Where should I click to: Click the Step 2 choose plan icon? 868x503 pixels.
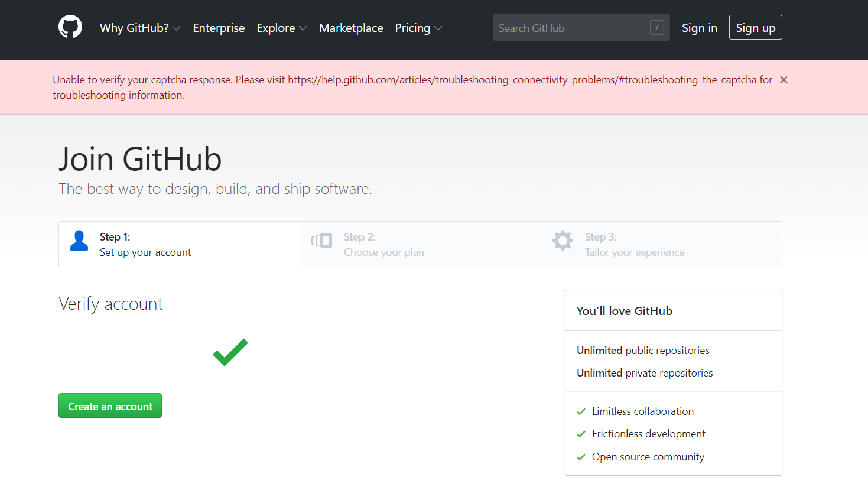coord(321,240)
